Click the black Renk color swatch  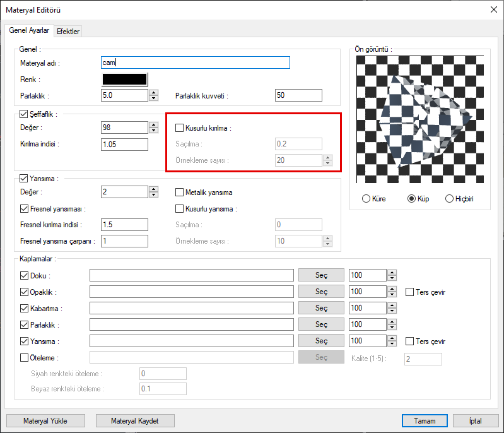(124, 80)
